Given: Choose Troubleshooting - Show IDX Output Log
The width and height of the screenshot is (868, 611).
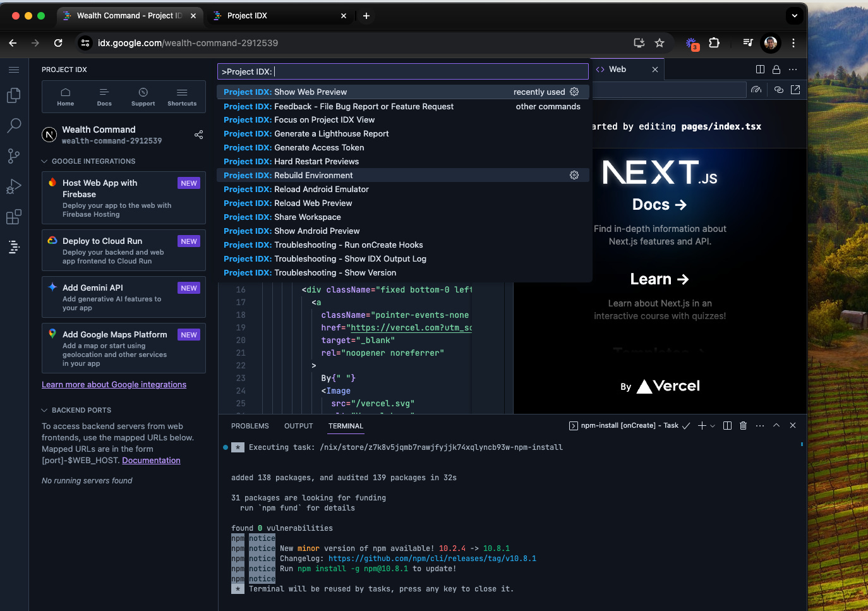Looking at the screenshot, I should click(403, 258).
